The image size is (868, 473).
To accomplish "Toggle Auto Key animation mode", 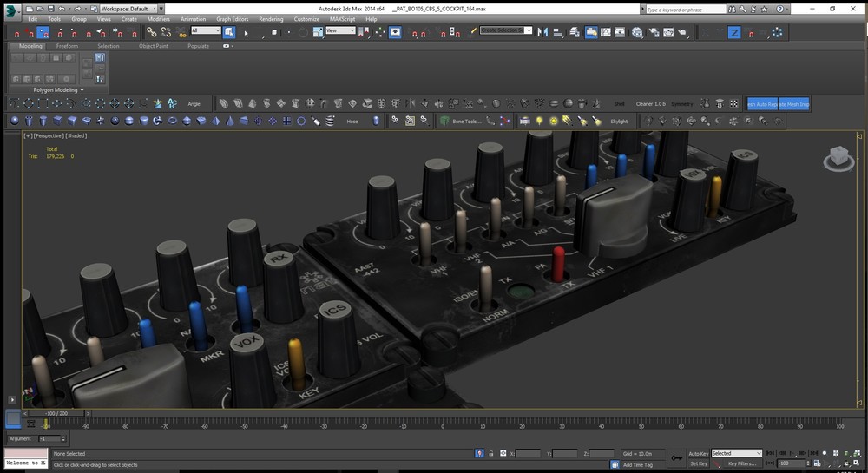I will [x=698, y=453].
